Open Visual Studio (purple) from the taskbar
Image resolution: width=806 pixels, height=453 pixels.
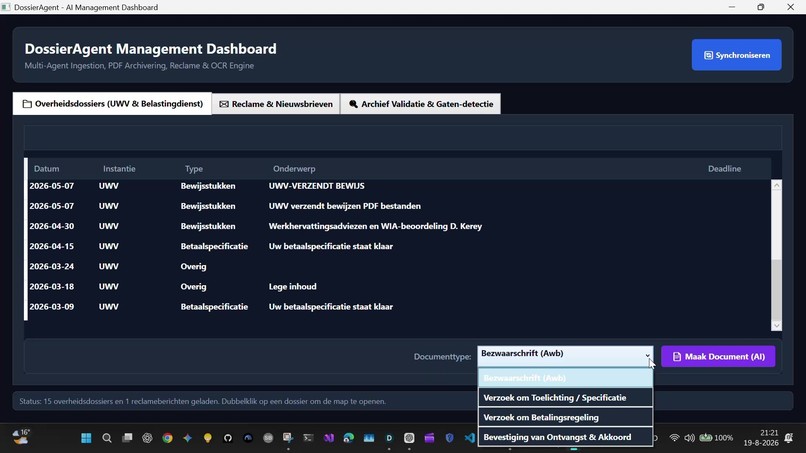pyautogui.click(x=328, y=438)
